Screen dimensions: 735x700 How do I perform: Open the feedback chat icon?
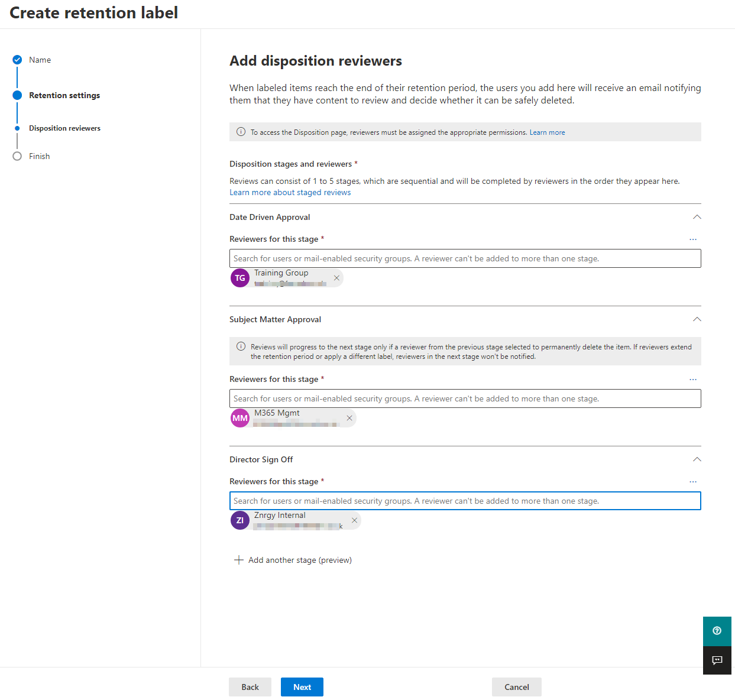click(x=717, y=660)
